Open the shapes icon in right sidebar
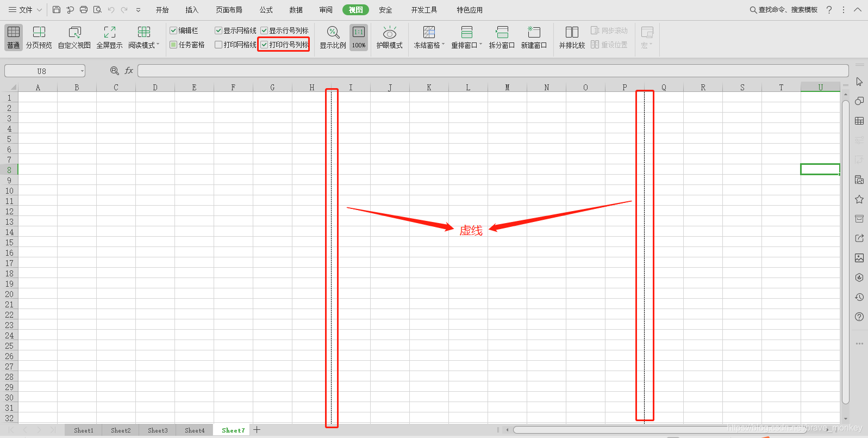The height and width of the screenshot is (438, 868). click(x=859, y=101)
